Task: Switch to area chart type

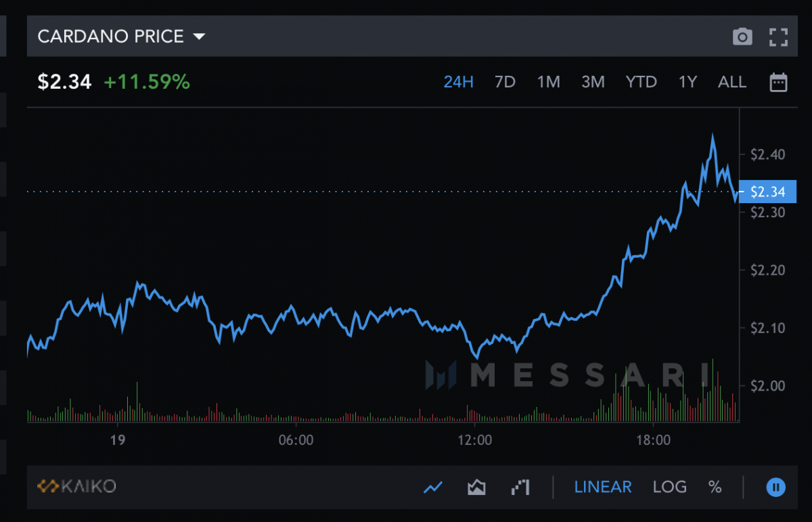Action: pos(476,487)
